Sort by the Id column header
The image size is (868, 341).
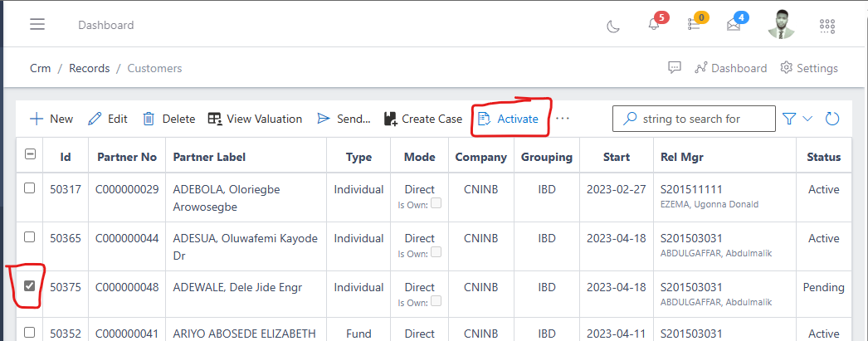66,157
